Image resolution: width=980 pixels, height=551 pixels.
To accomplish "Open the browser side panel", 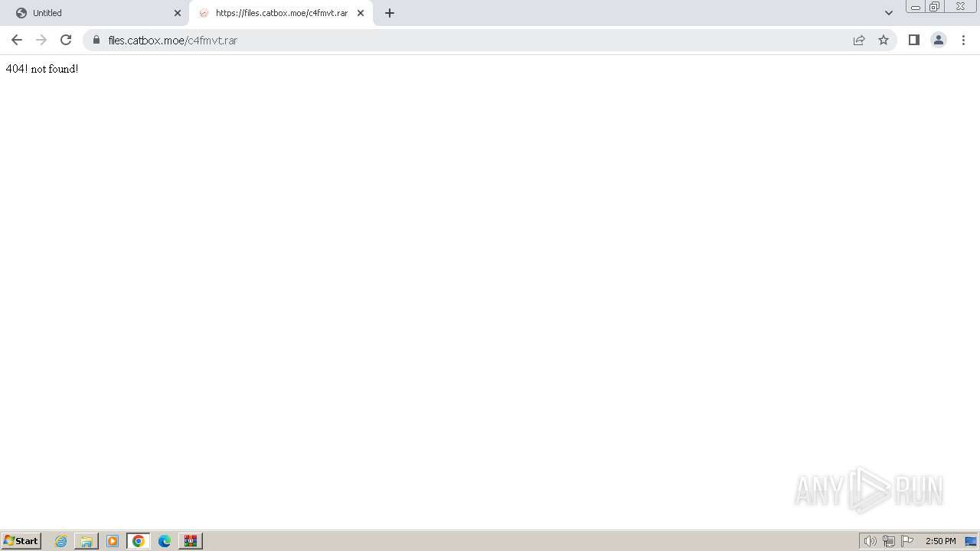I will [x=914, y=40].
